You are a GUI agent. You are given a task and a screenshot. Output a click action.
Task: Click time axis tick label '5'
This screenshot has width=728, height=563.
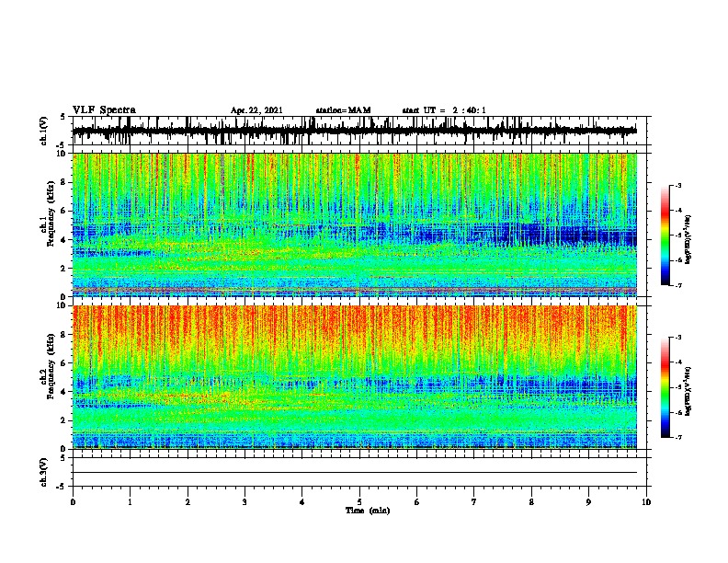click(x=359, y=502)
